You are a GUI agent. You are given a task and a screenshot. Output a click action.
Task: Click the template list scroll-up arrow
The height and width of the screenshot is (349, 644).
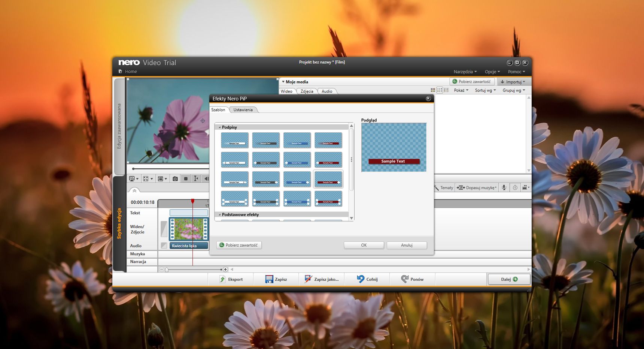pyautogui.click(x=352, y=126)
